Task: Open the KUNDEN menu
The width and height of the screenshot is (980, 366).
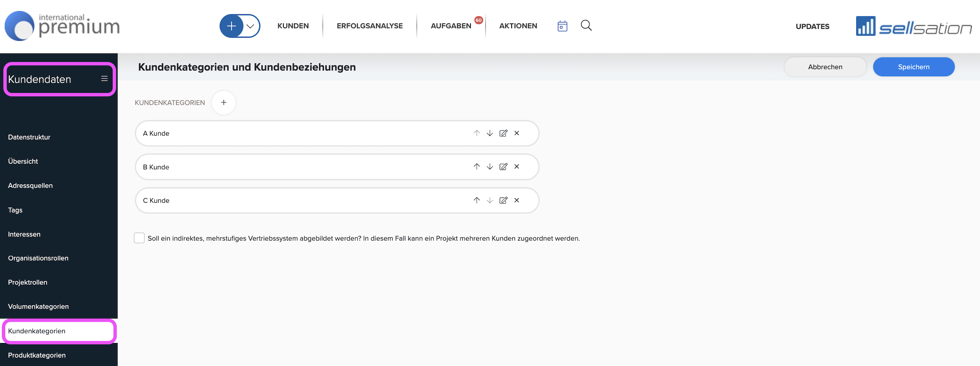Action: pos(293,26)
